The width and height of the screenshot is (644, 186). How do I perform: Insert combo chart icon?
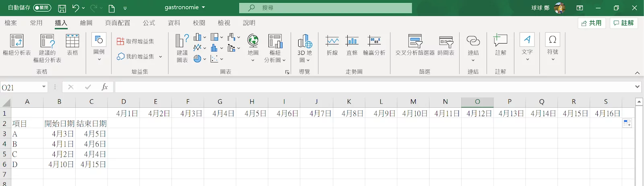[x=233, y=48]
